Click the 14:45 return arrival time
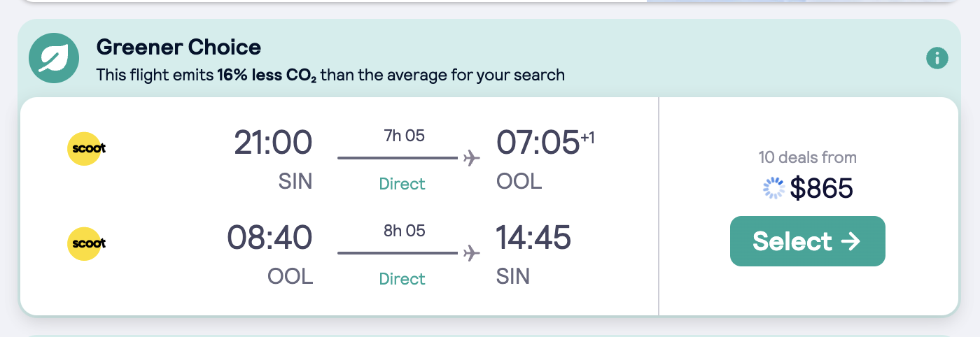Viewport: 980px width, 337px height. pyautogui.click(x=533, y=238)
